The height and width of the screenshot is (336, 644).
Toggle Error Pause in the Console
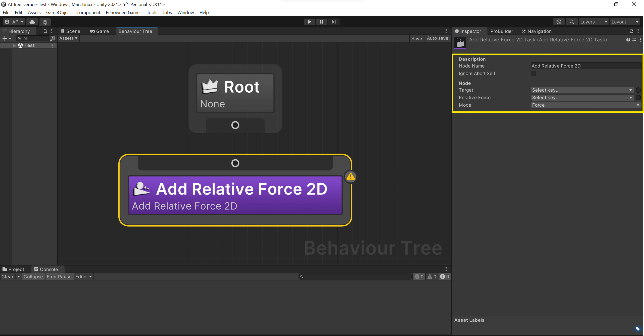tap(59, 277)
